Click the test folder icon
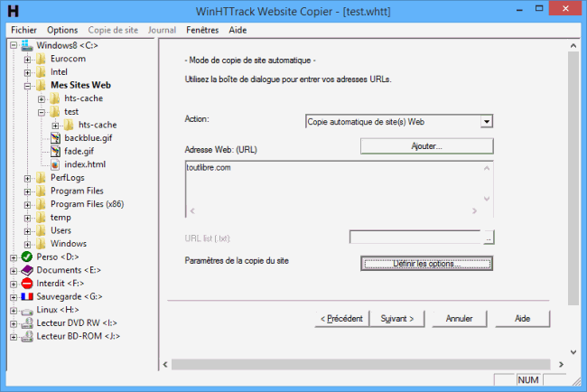Image resolution: width=587 pixels, height=392 pixels. [55, 112]
